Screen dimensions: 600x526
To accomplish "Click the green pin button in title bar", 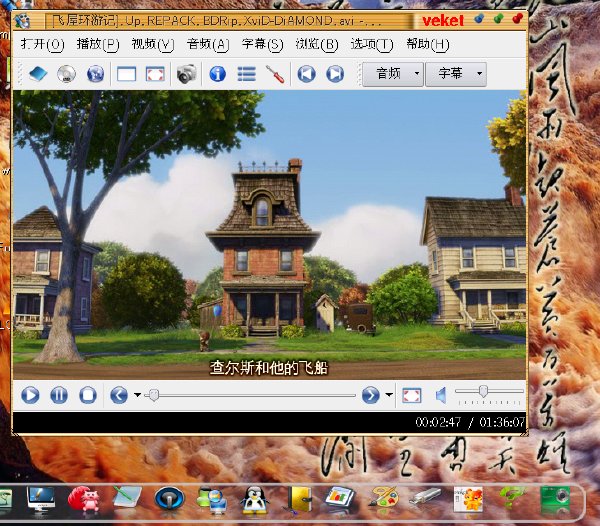I will [498, 18].
